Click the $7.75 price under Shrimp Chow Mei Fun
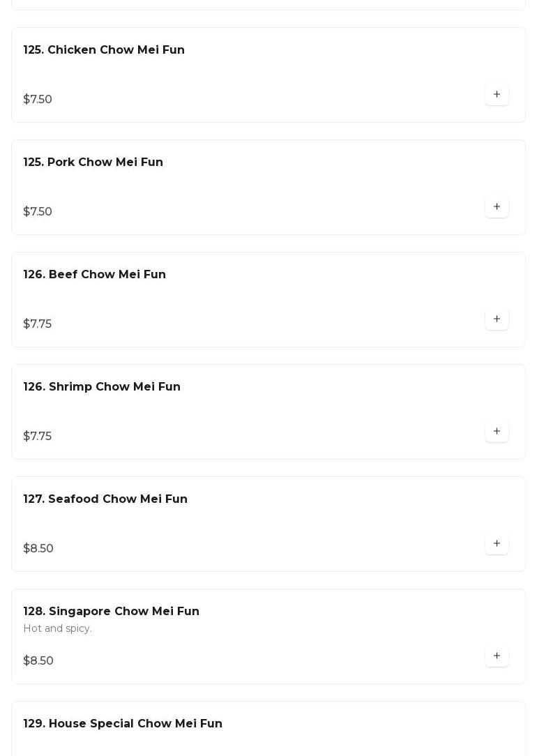 [x=38, y=437]
